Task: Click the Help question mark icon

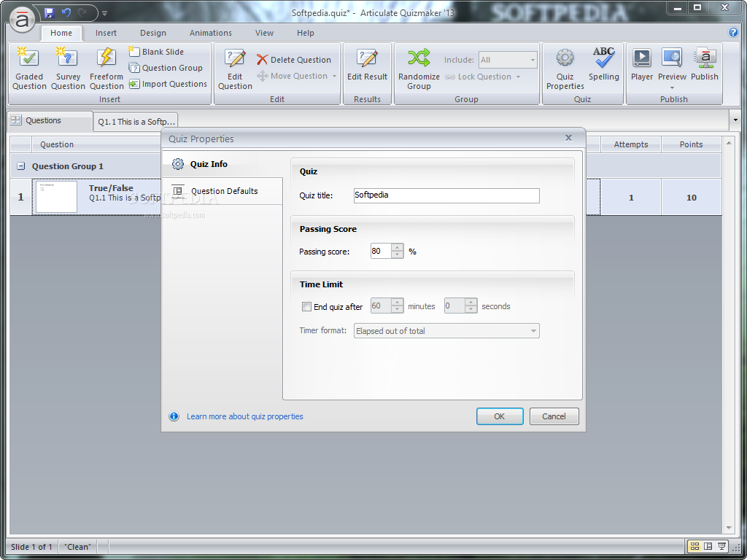Action: [x=733, y=32]
